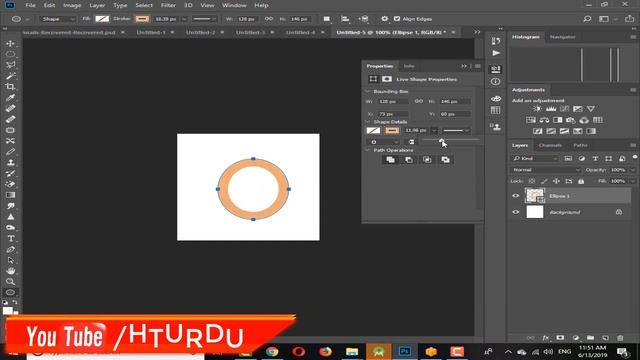Image resolution: width=640 pixels, height=360 pixels.
Task: Select the Polygonal Lasso tool
Action: (10, 65)
